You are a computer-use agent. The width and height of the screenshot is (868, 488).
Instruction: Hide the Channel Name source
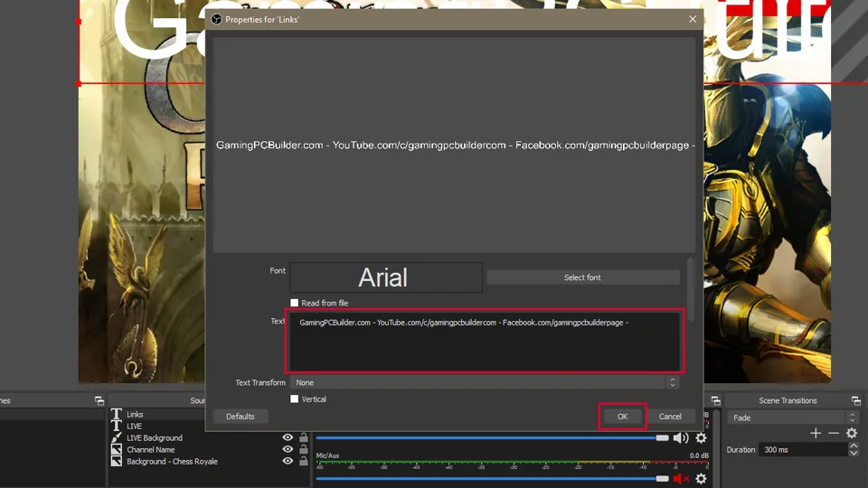(x=288, y=449)
